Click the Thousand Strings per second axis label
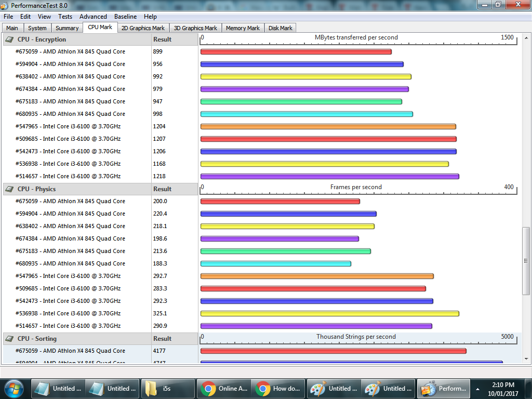The image size is (532, 399). [356, 337]
